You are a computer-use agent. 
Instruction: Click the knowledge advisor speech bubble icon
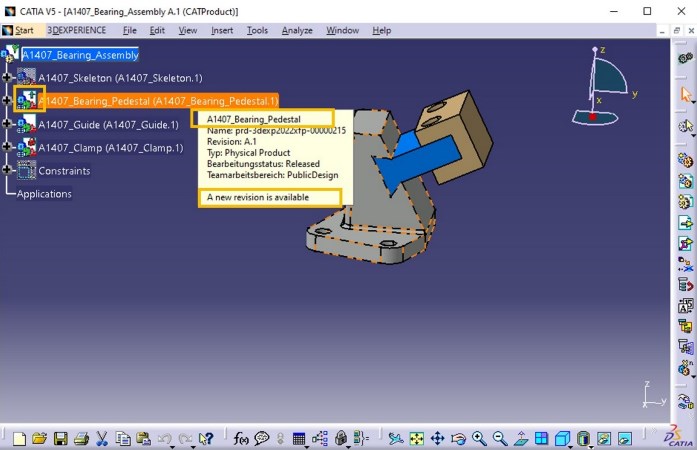(262, 439)
